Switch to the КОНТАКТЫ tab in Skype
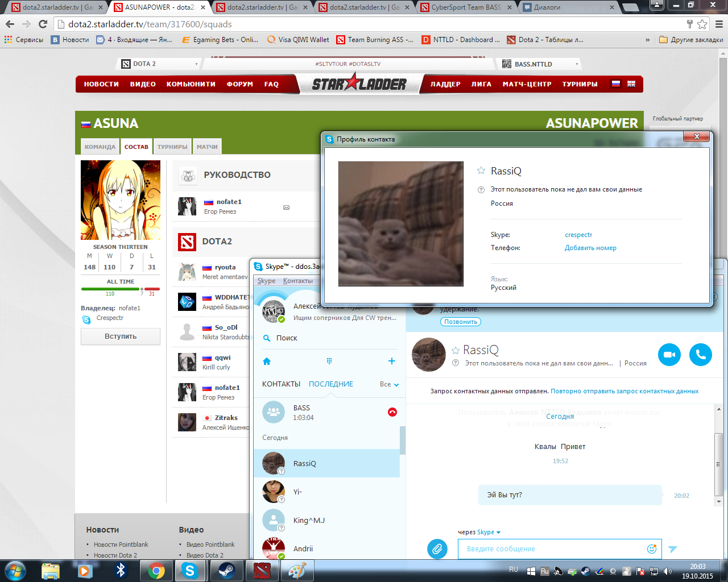 (x=281, y=384)
